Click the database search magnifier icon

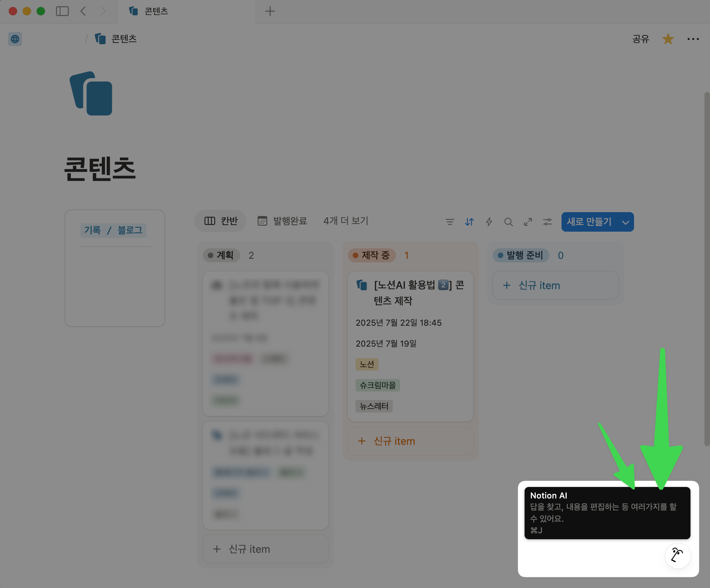tap(508, 222)
